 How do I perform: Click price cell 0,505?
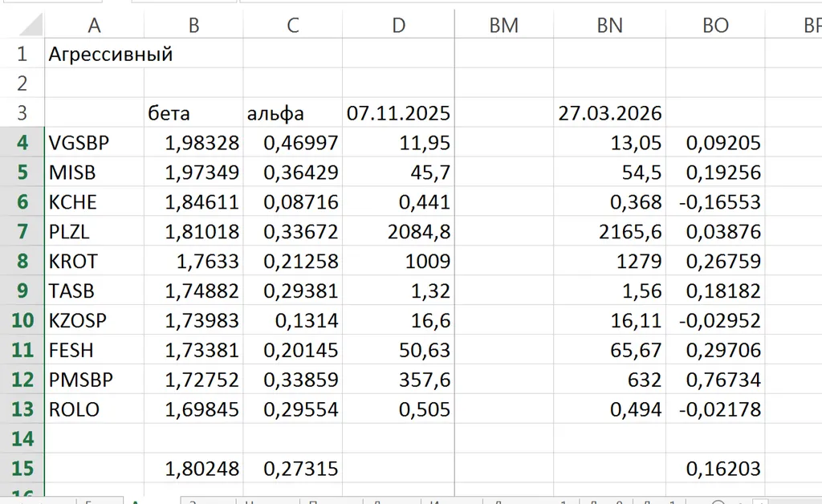pos(398,409)
